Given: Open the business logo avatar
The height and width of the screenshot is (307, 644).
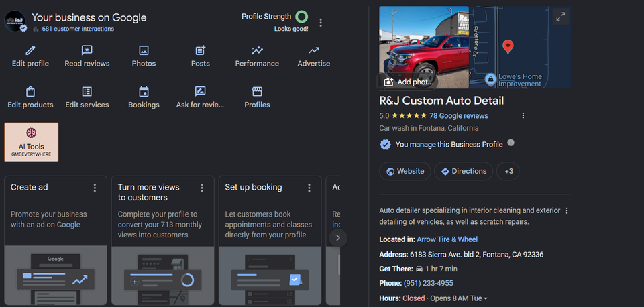Looking at the screenshot, I should [15, 21].
